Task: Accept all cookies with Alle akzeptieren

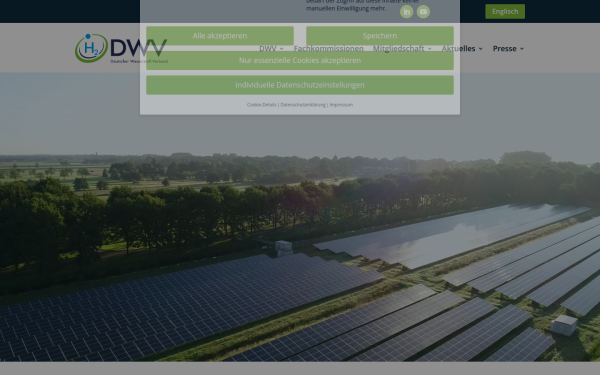Action: coord(220,36)
